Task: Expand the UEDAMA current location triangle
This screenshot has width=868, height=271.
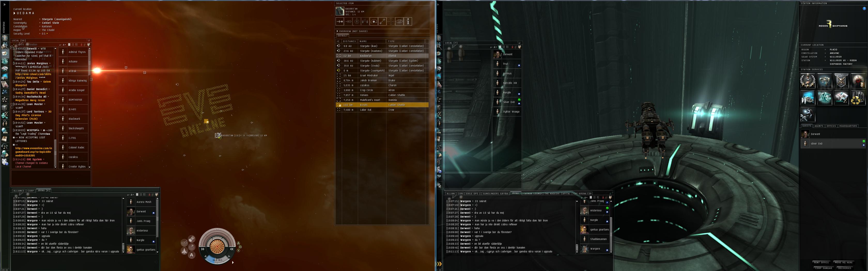Action: (x=14, y=13)
